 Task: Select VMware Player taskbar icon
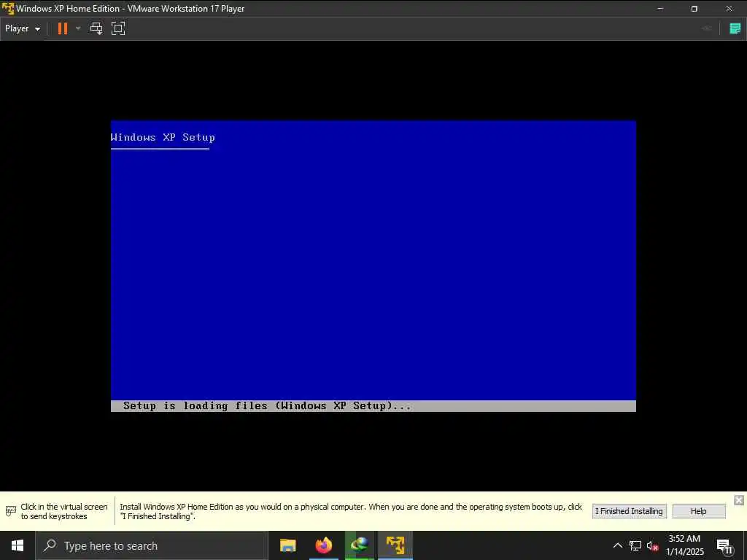pos(395,545)
